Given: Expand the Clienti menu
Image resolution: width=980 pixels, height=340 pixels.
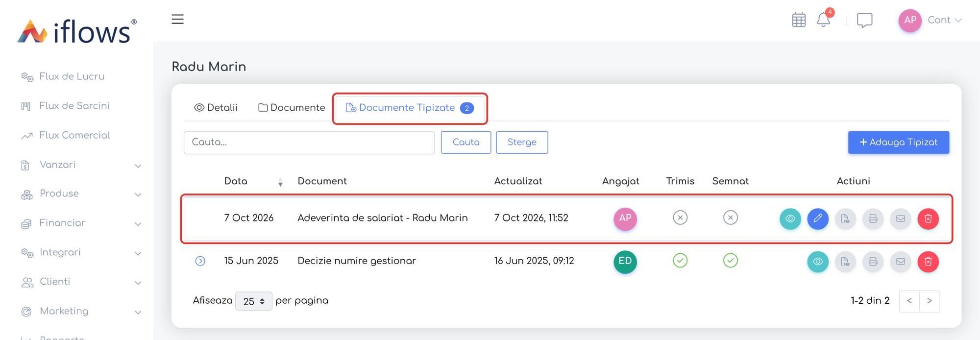Looking at the screenshot, I should coord(81,282).
